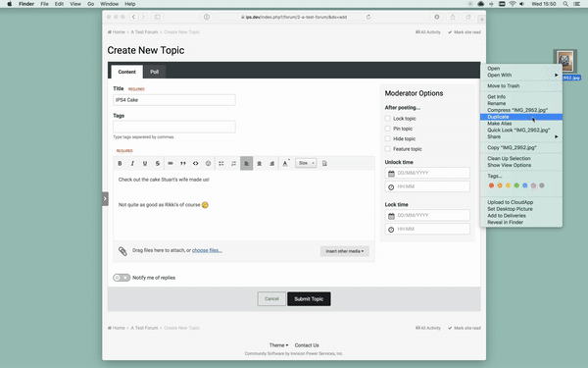Open Spotlight search in the menu bar
The width and height of the screenshot is (588, 368).
pyautogui.click(x=565, y=4)
